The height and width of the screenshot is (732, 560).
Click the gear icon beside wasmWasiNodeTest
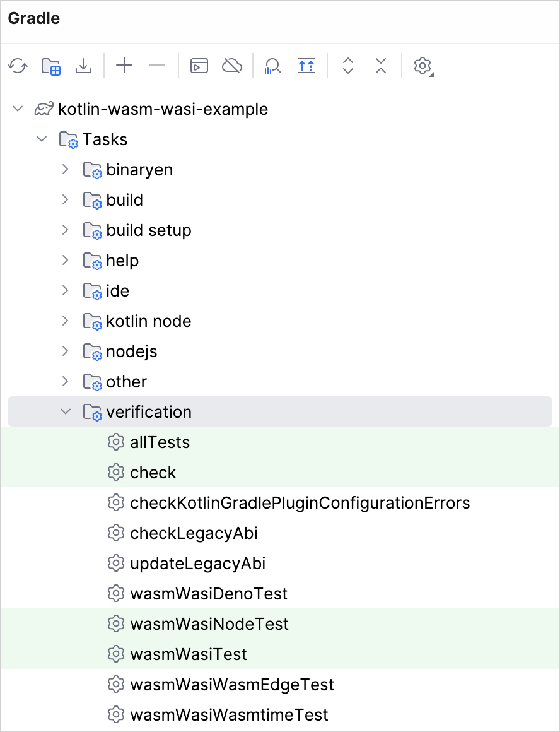click(x=116, y=624)
